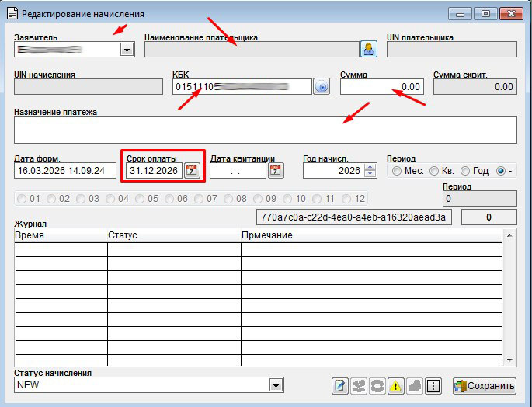532x407 pixels.
Task: Select the Кв. period radio button
Action: 433,171
